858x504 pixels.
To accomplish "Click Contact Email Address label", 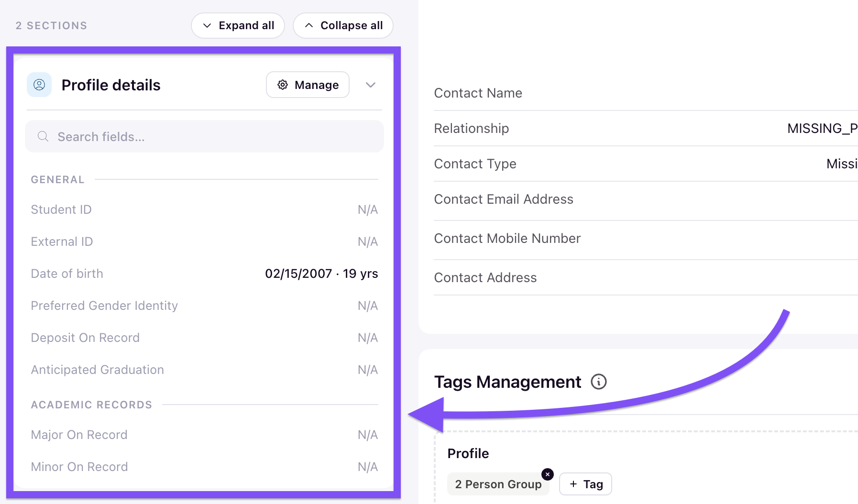I will (x=504, y=199).
